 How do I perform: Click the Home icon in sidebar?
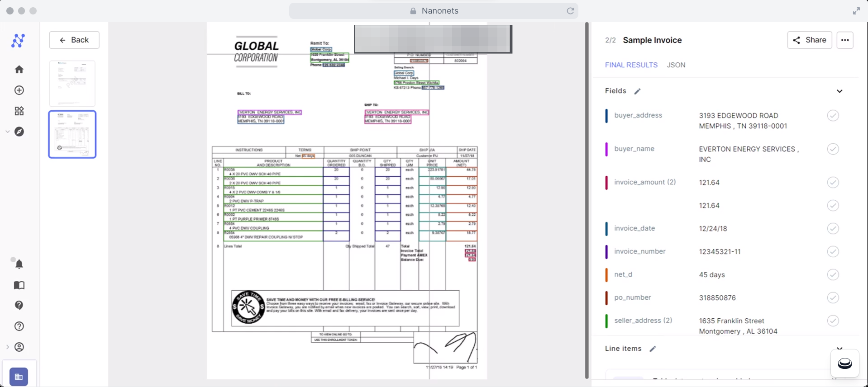coord(19,69)
